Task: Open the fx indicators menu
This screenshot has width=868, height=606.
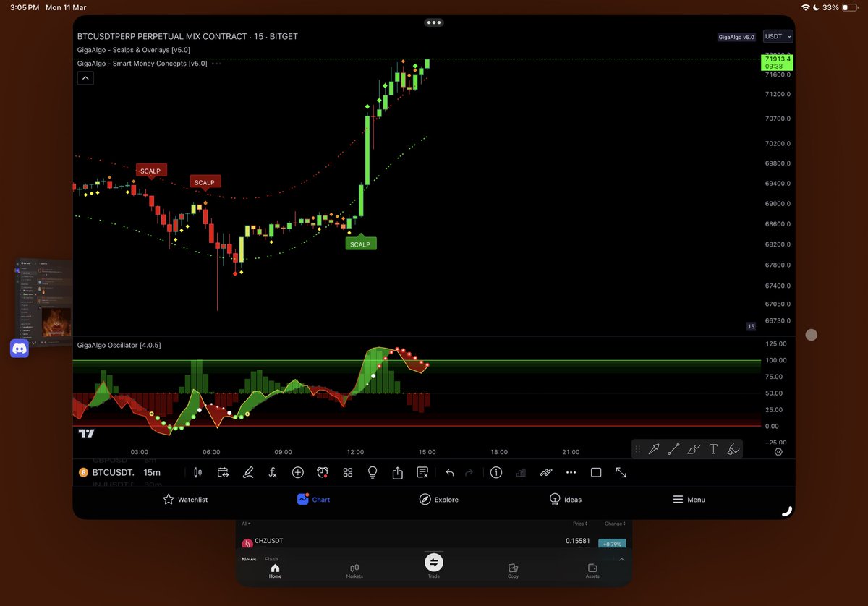Action: [x=273, y=472]
